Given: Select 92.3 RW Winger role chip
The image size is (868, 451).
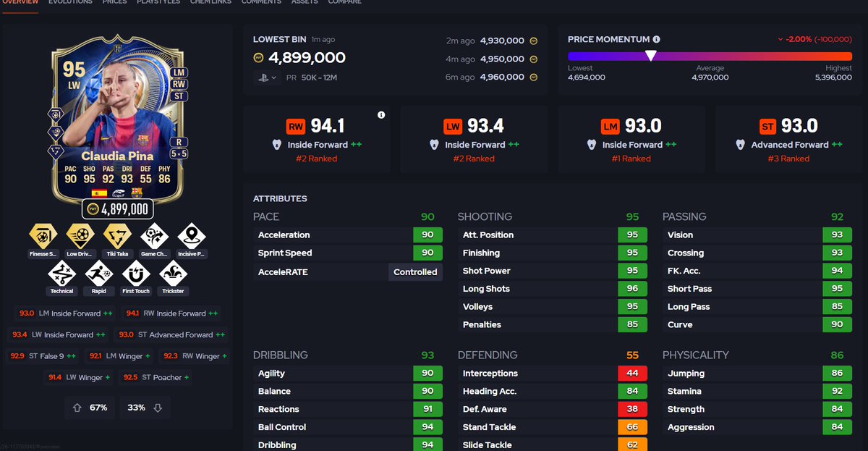Looking at the screenshot, I should [x=195, y=356].
